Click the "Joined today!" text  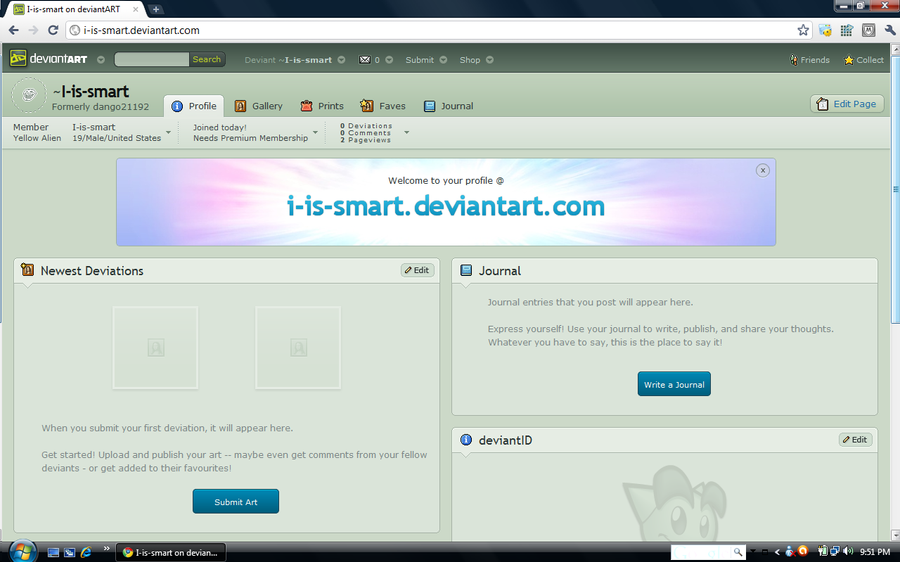[x=220, y=127]
